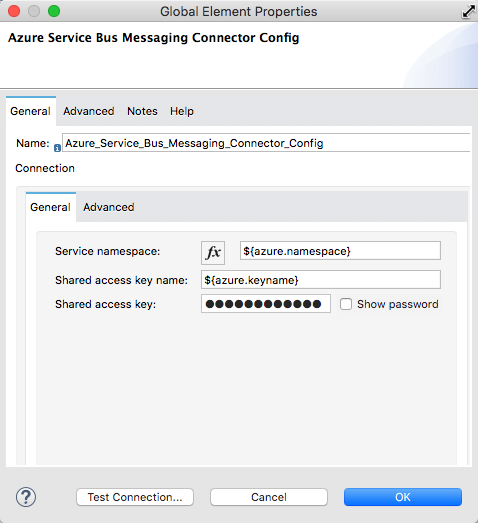
Task: Click the fx expression button
Action: [x=213, y=252]
